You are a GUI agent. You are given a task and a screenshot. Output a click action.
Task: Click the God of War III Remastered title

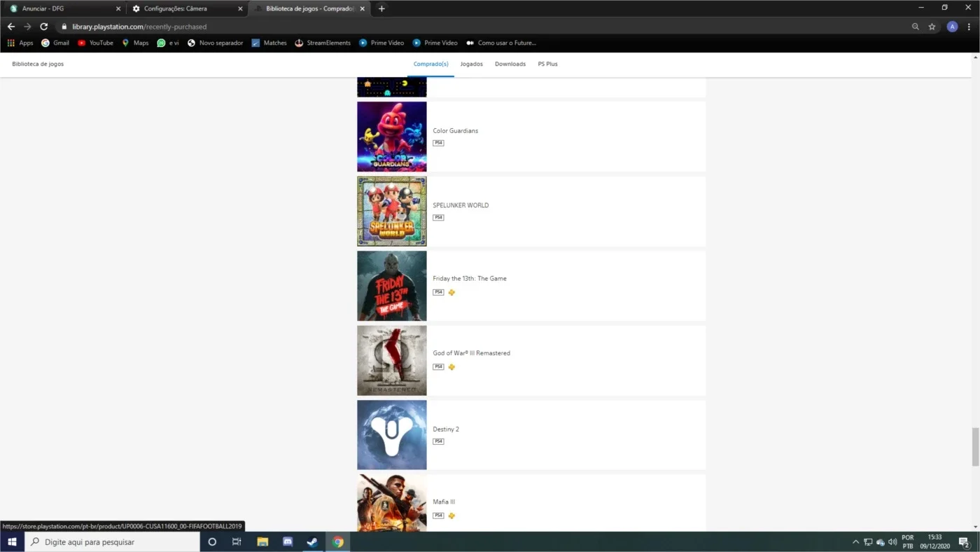(472, 353)
